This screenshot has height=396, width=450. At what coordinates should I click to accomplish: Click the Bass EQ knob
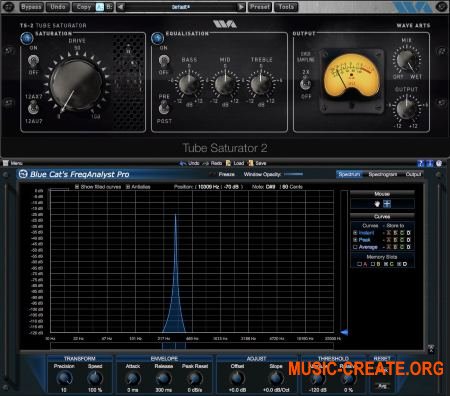(x=189, y=84)
